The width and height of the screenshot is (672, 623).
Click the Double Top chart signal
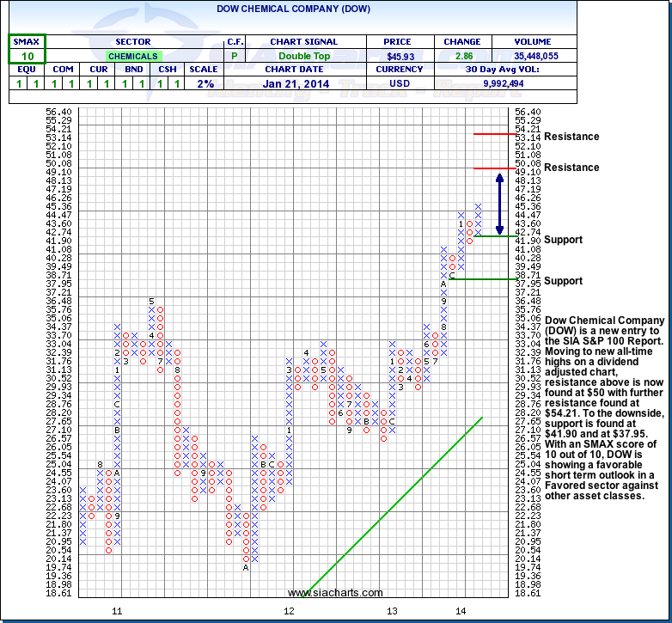click(305, 56)
